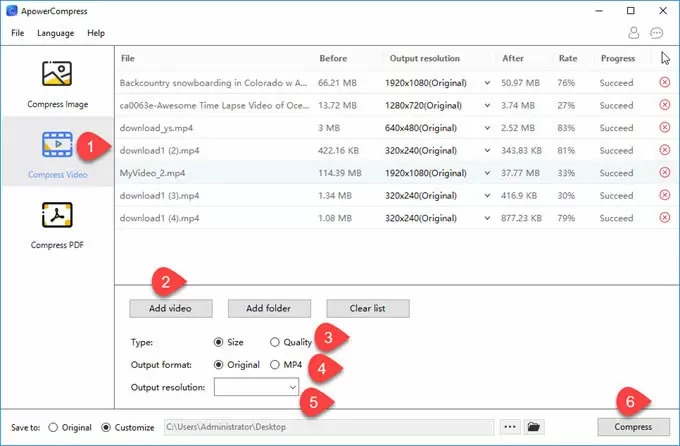Browse save path with three-dots button
Image resolution: width=680 pixels, height=446 pixels.
tap(510, 427)
